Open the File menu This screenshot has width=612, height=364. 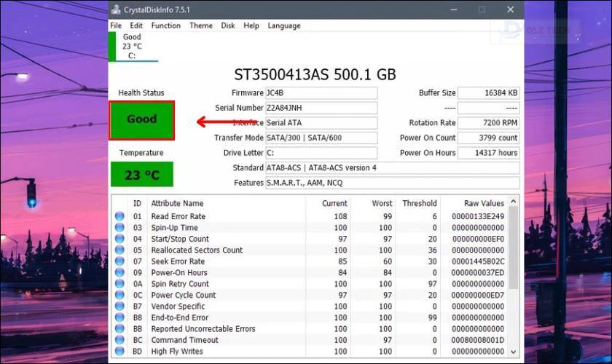click(116, 25)
